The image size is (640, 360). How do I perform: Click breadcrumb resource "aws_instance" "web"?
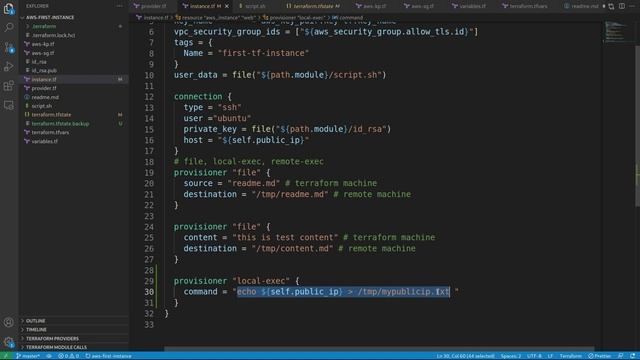pos(216,18)
